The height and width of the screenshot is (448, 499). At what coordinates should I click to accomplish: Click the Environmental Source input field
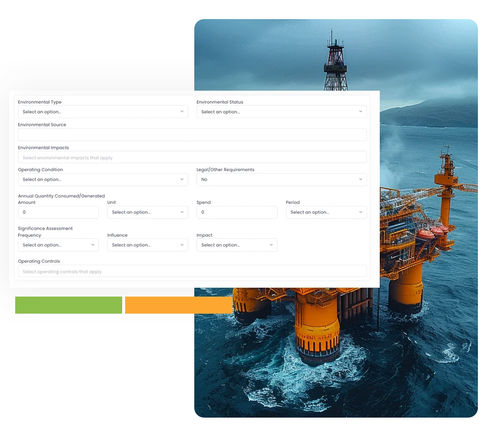[192, 134]
